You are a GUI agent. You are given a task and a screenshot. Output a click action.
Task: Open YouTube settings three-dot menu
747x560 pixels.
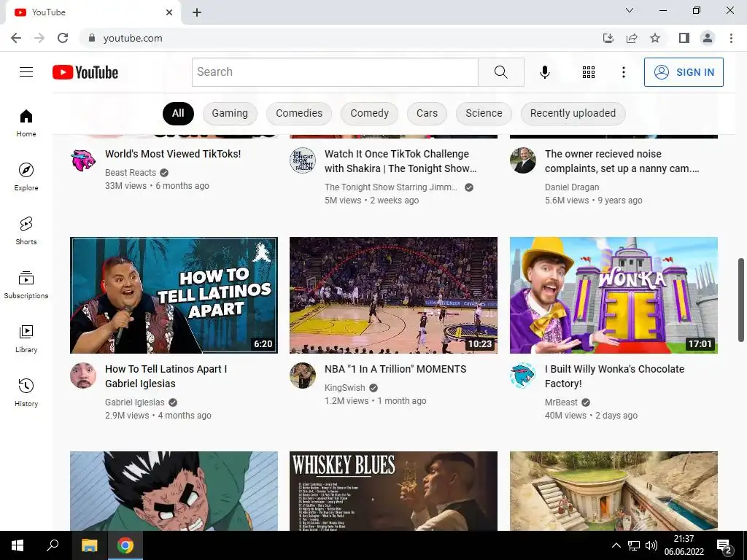point(623,72)
